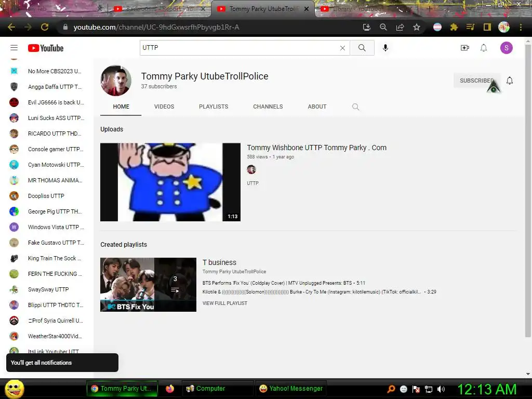
Task: Open the police officer video thumbnail
Action: tap(170, 182)
